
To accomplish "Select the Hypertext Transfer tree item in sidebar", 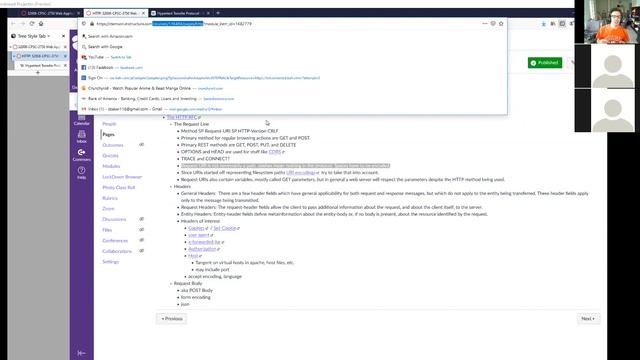I will pyautogui.click(x=41, y=65).
